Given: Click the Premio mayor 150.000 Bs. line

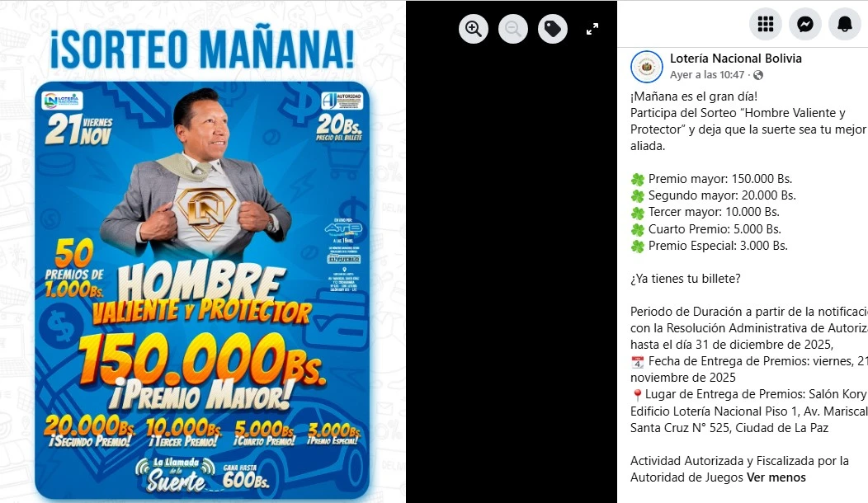Looking at the screenshot, I should [711, 179].
